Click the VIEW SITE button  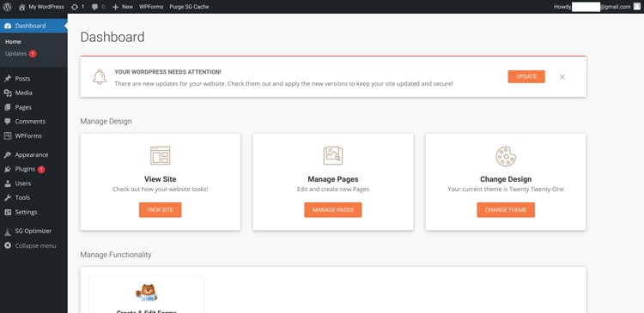point(161,209)
